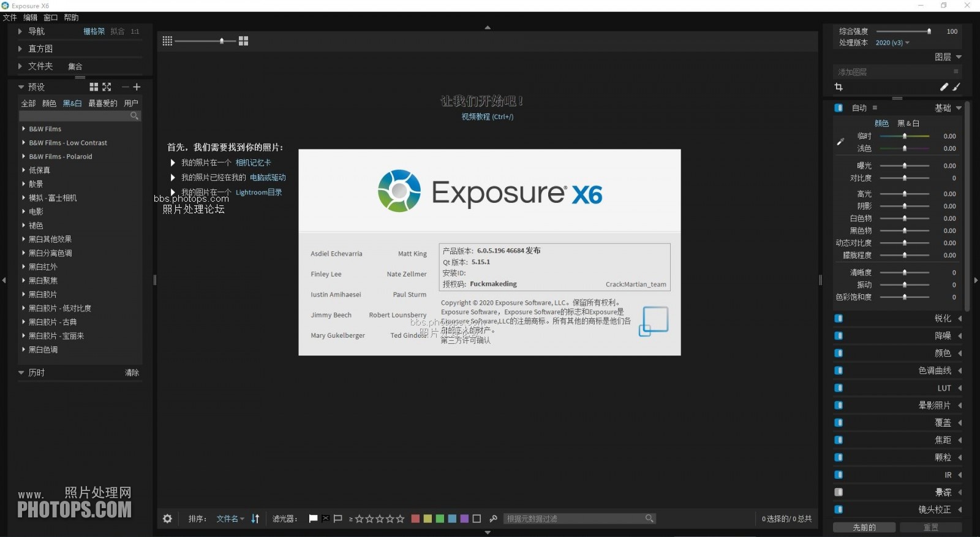980x537 pixels.
Task: Filter by five star rating
Action: 401,519
